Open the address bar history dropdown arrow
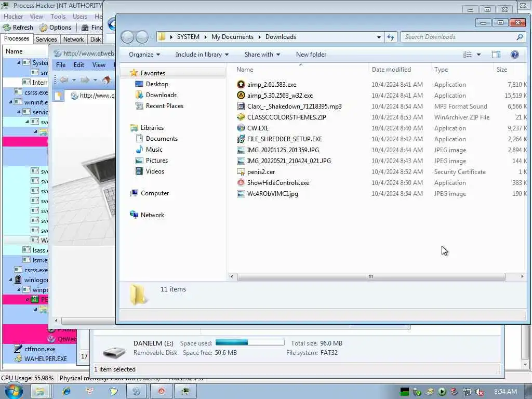Image resolution: width=532 pixels, height=399 pixels. pyautogui.click(x=379, y=37)
